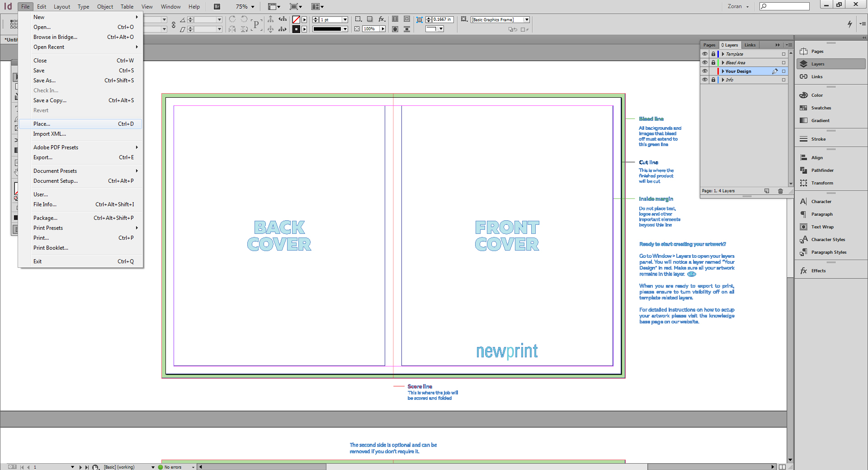
Task: Create a new layer in the Layers panel
Action: point(767,191)
